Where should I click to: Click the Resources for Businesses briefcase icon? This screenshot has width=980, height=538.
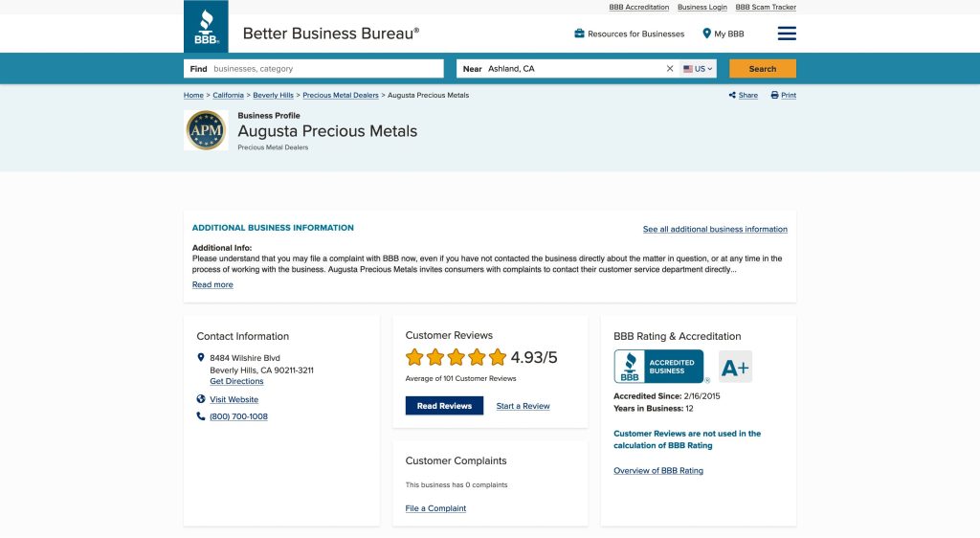click(x=579, y=34)
